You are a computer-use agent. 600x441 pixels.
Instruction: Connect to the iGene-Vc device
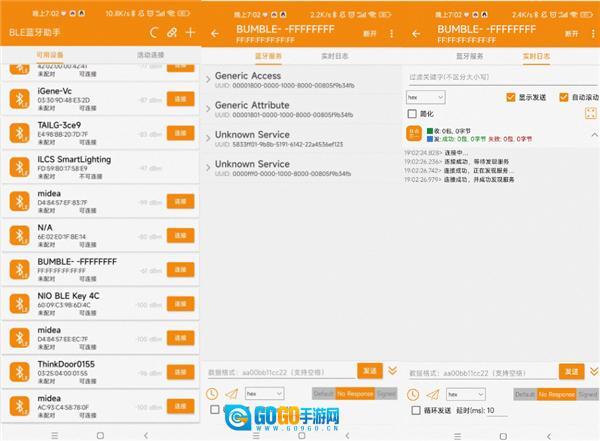180,99
